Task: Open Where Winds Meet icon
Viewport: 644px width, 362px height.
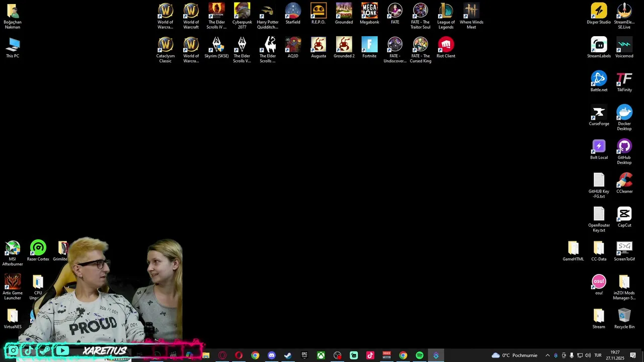Action: (471, 16)
